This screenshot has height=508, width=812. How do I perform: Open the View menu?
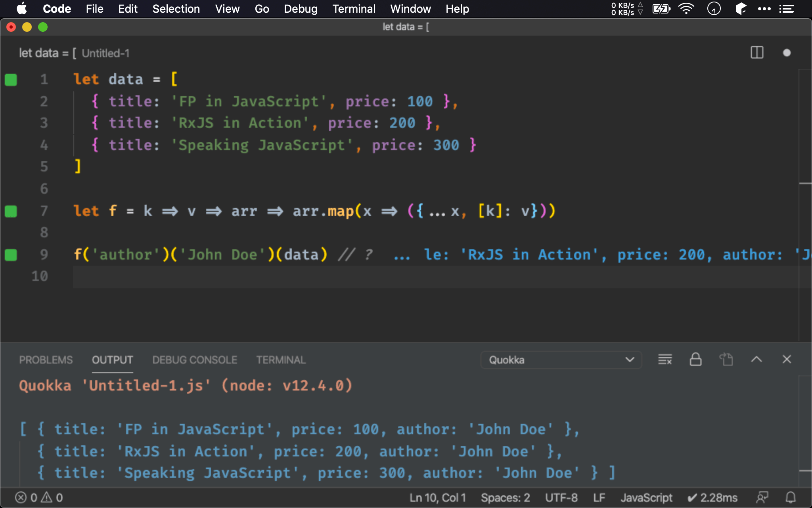(227, 8)
